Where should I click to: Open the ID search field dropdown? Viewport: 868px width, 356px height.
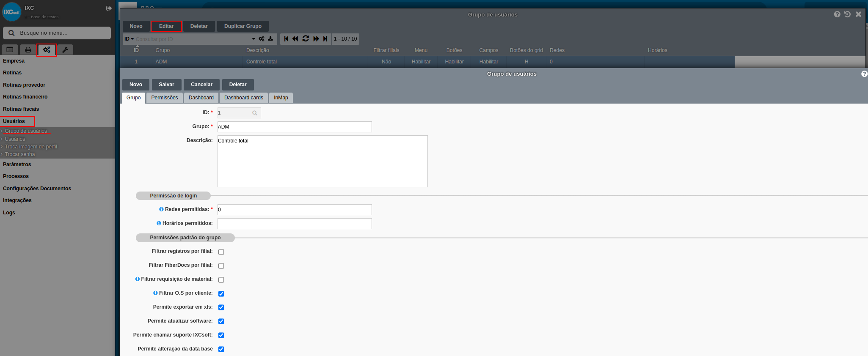point(129,39)
